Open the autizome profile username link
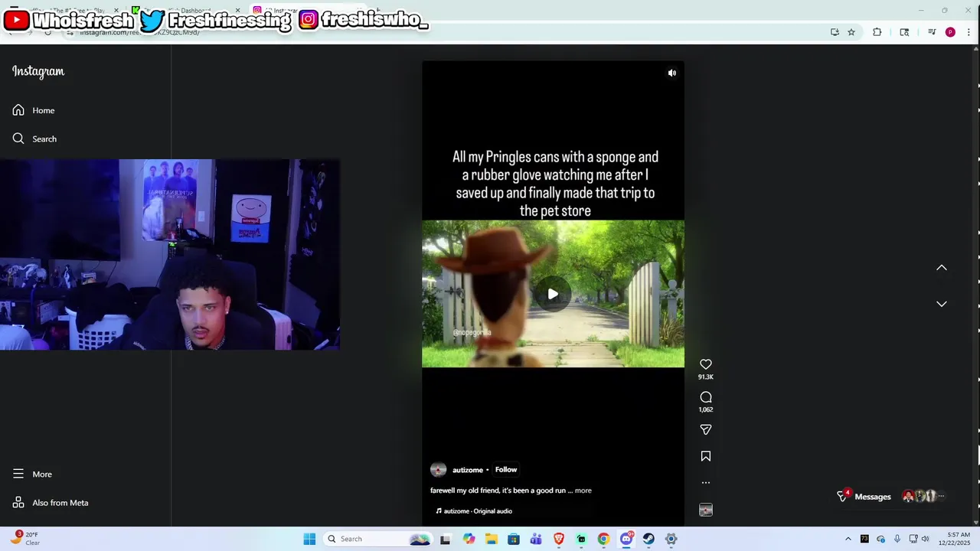The image size is (980, 551). tap(468, 470)
